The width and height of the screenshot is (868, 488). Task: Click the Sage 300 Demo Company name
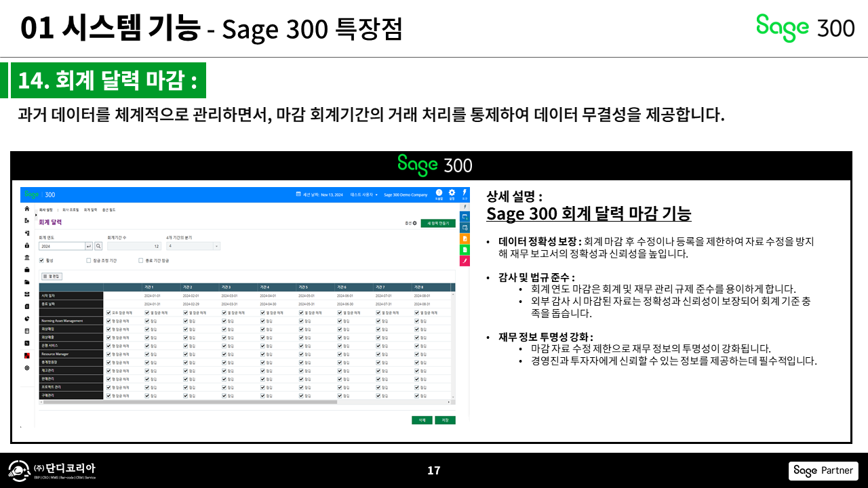(x=406, y=195)
